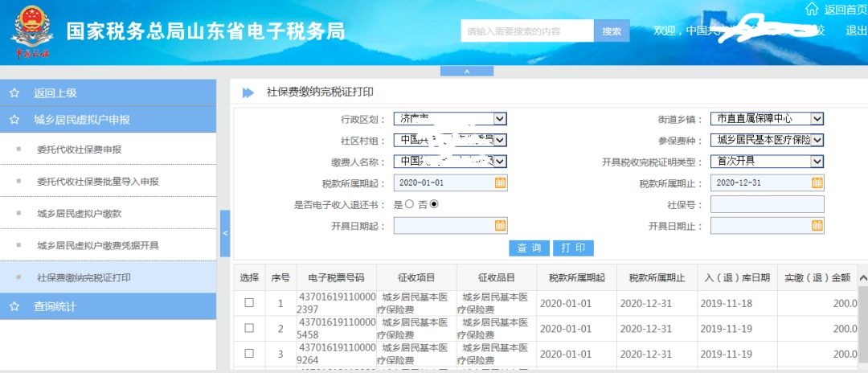Click the home icon for 返回首页
868x373 pixels.
click(811, 10)
